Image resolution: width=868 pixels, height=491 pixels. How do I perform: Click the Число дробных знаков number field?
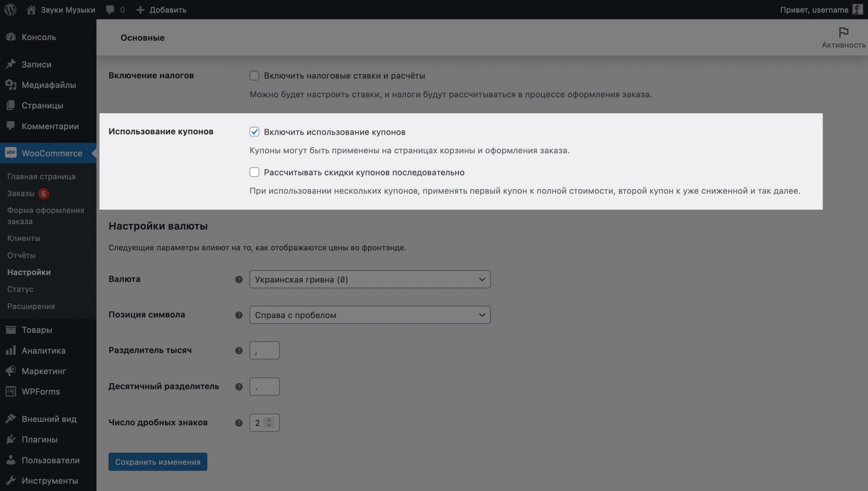pos(264,422)
